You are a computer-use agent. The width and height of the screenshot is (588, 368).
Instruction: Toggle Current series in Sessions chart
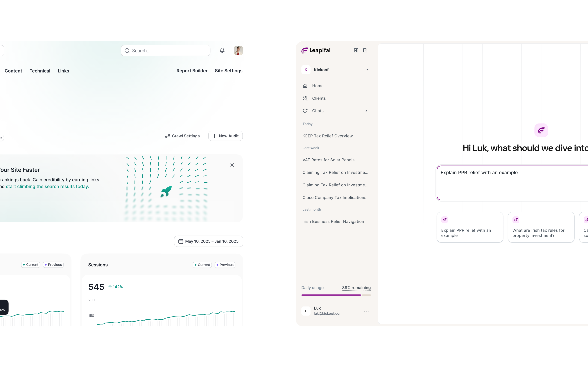202,265
